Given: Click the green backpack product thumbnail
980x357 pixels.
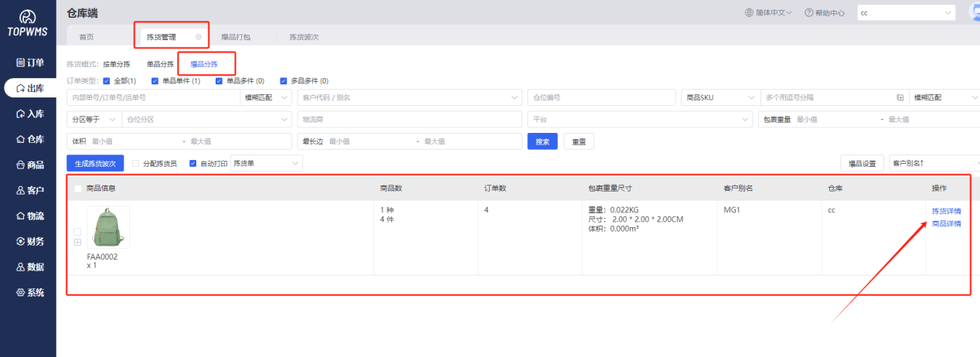Looking at the screenshot, I should tap(107, 227).
